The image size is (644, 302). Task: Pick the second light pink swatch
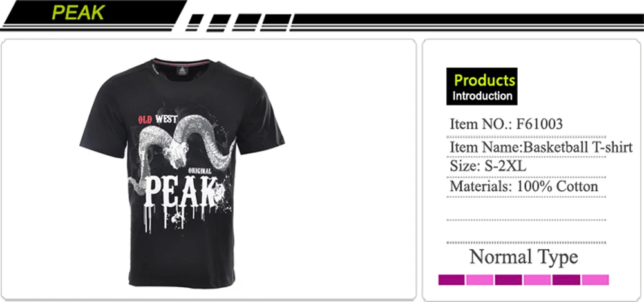coord(480,280)
